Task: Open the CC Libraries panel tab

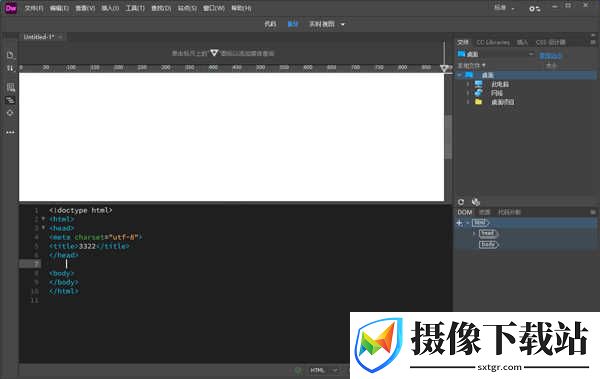Action: coord(493,42)
